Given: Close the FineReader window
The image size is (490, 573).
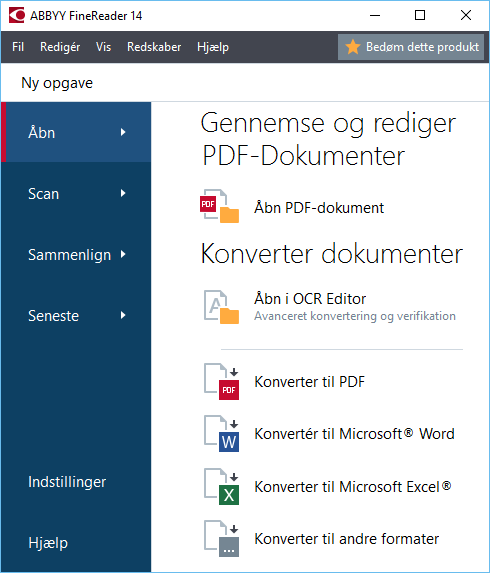Looking at the screenshot, I should (466, 15).
